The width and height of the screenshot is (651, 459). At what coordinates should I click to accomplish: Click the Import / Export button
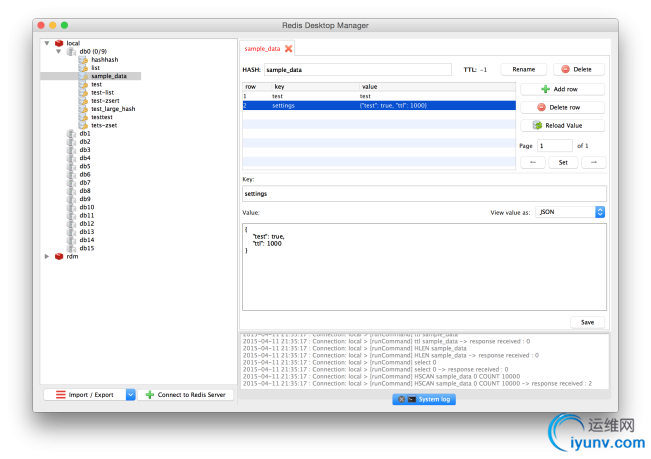[x=85, y=395]
